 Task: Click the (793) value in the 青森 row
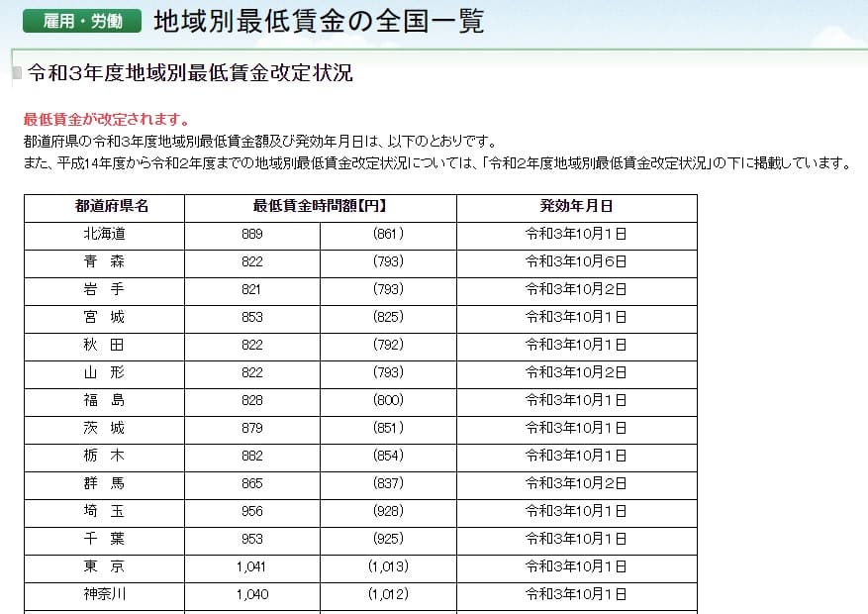click(388, 261)
